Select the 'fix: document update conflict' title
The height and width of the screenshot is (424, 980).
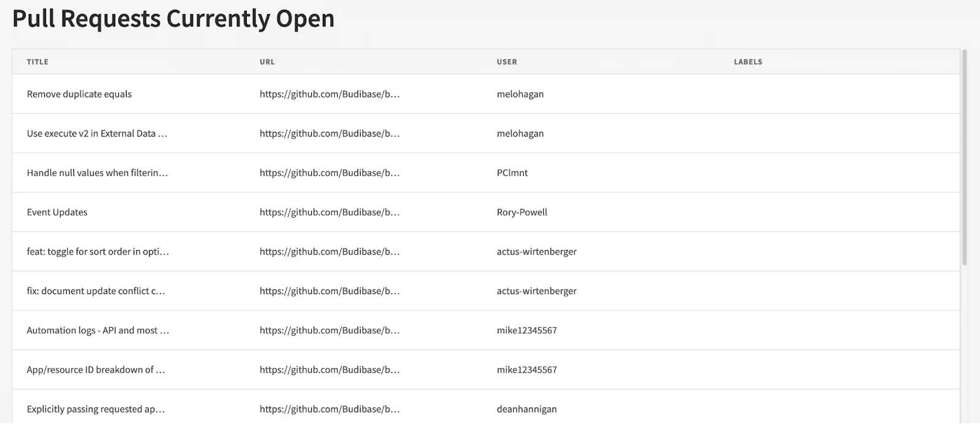coord(96,291)
